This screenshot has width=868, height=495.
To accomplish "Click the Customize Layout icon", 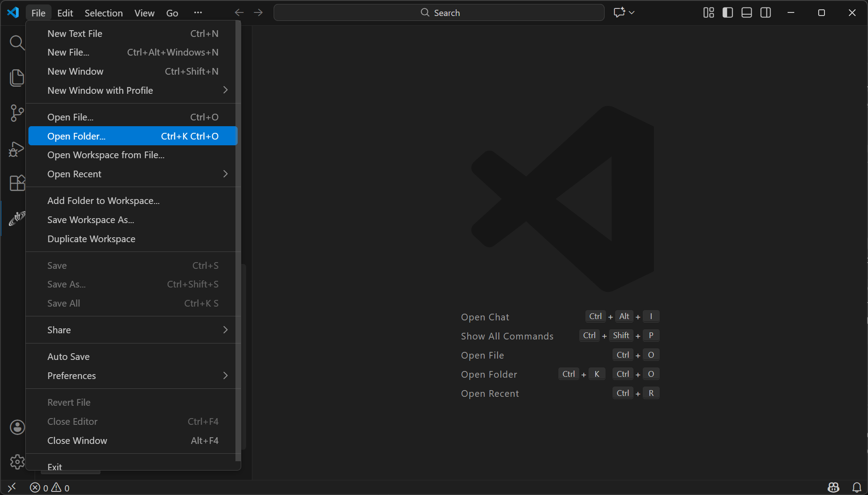I will click(x=709, y=12).
